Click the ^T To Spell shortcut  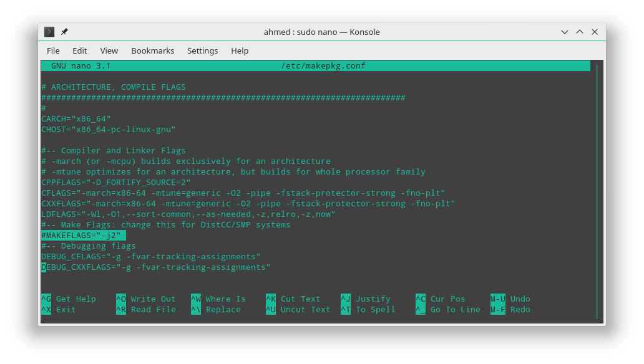[x=368, y=310]
